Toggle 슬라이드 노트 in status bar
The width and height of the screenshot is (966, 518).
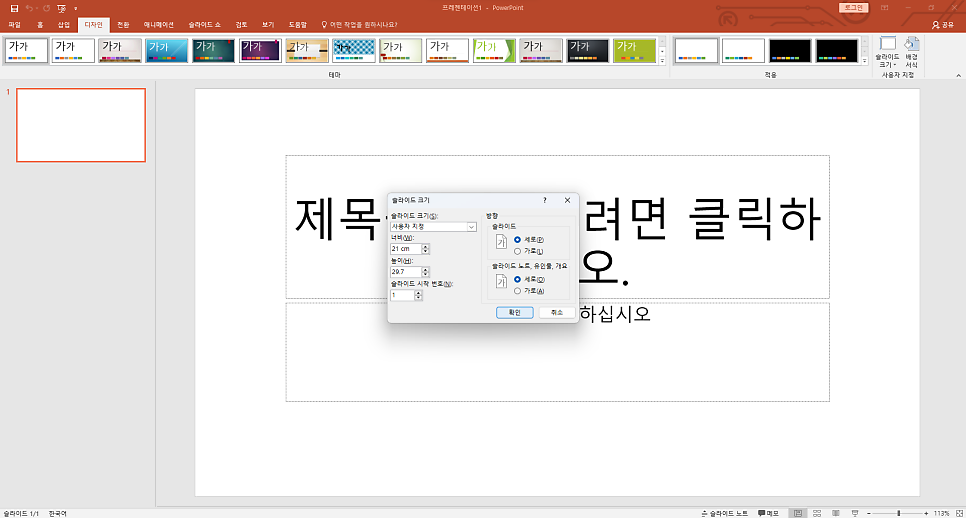point(724,513)
